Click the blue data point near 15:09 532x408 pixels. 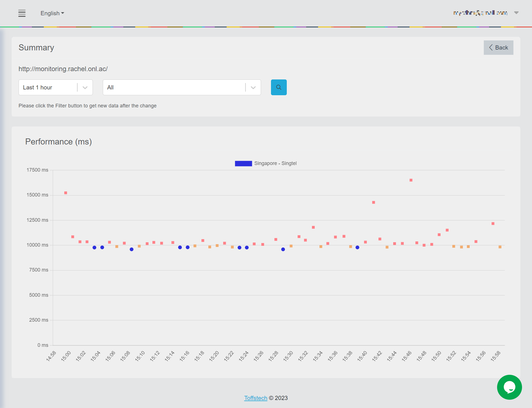point(132,249)
